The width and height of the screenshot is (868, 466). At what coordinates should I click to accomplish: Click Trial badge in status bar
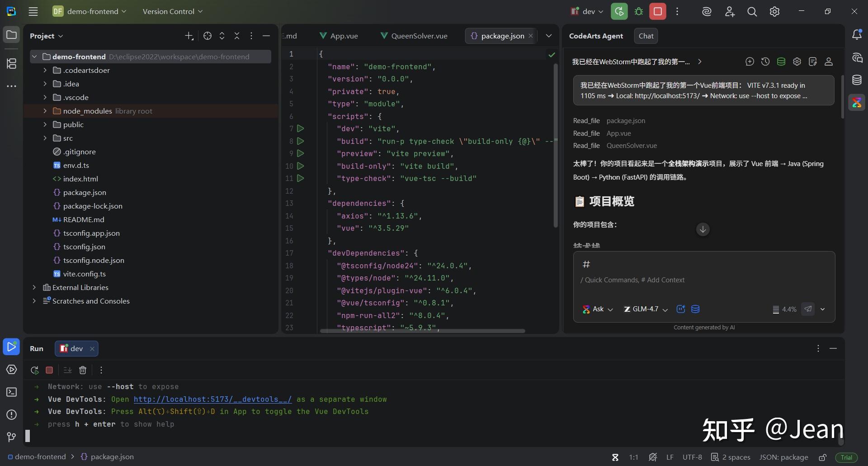pyautogui.click(x=846, y=457)
